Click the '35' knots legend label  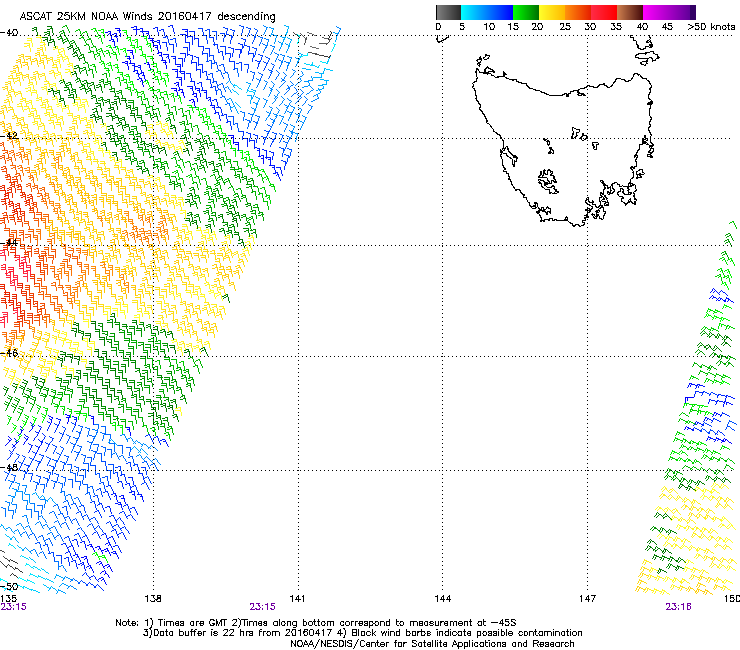[616, 26]
